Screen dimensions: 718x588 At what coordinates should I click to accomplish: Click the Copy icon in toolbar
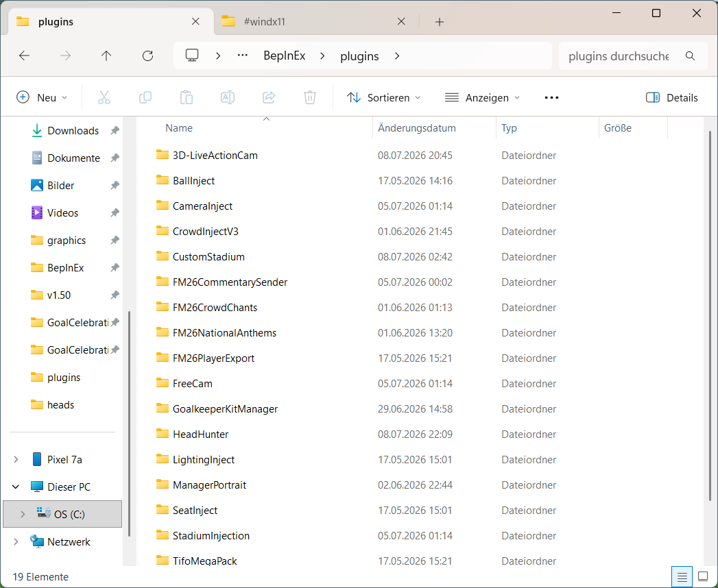[145, 97]
